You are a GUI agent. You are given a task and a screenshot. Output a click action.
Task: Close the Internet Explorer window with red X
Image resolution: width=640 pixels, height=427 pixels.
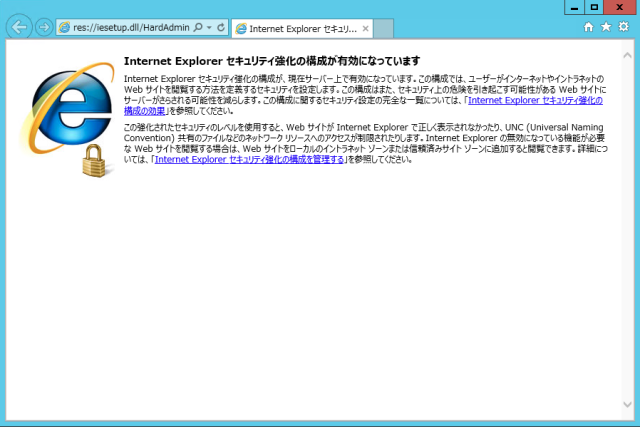click(x=620, y=7)
